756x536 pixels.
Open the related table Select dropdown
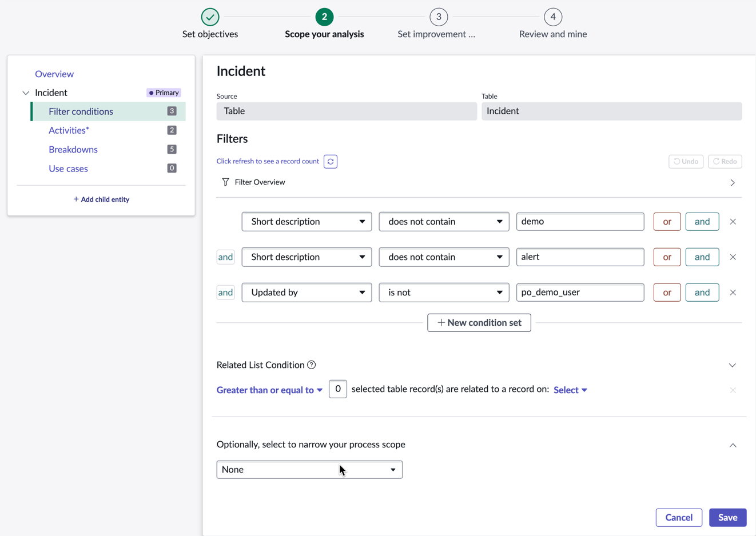570,390
